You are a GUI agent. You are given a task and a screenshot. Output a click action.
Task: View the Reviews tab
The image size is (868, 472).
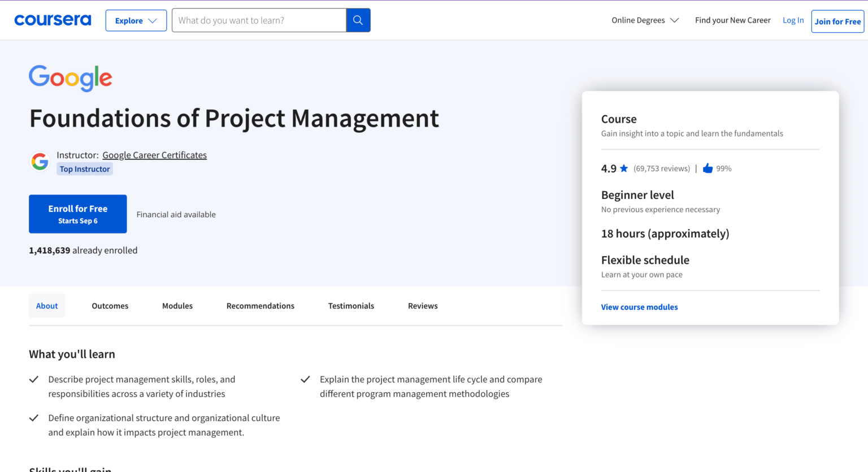point(422,305)
